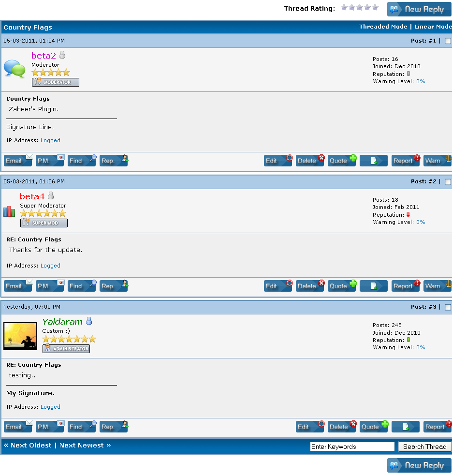This screenshot has height=476, width=452.
Task: Click multi-quote button on post #1
Action: [x=374, y=161]
